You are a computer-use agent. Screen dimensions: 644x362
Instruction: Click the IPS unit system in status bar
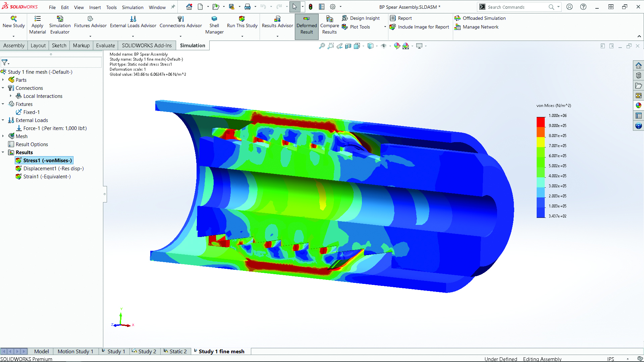point(610,359)
